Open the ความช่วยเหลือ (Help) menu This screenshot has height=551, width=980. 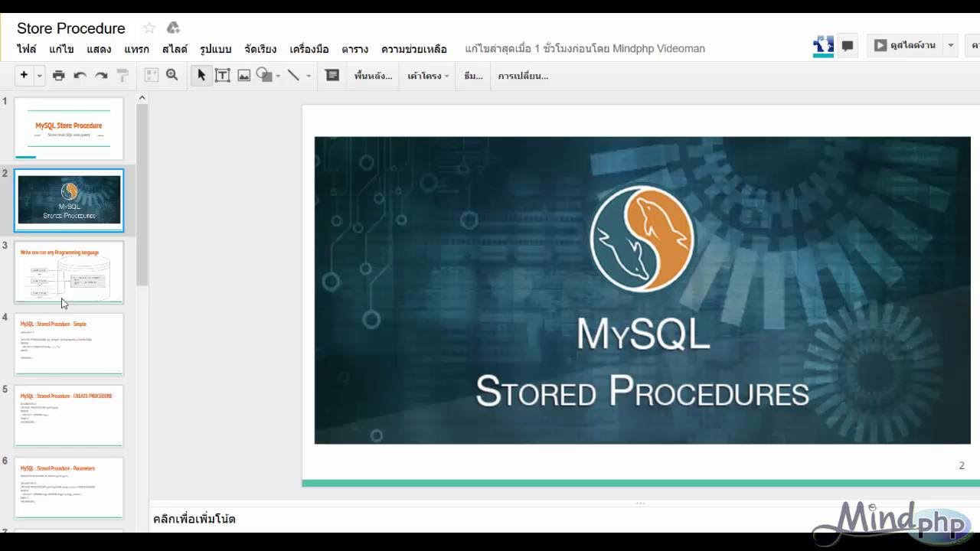pyautogui.click(x=414, y=49)
